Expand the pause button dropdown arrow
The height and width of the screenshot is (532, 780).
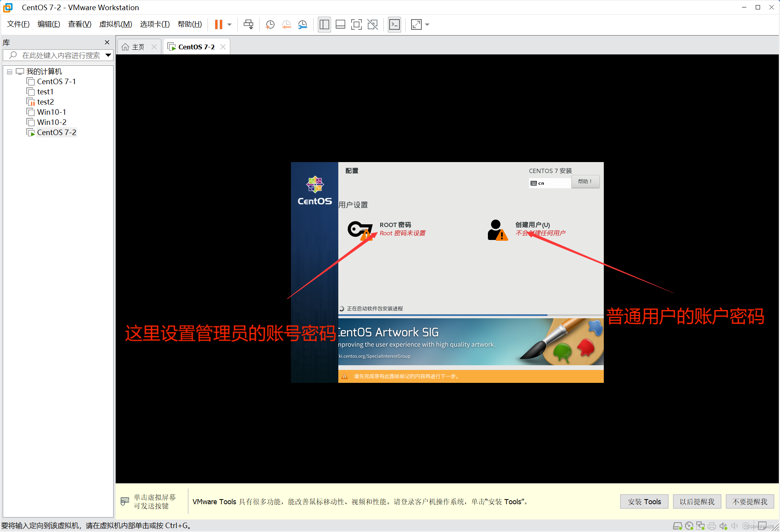(x=229, y=25)
